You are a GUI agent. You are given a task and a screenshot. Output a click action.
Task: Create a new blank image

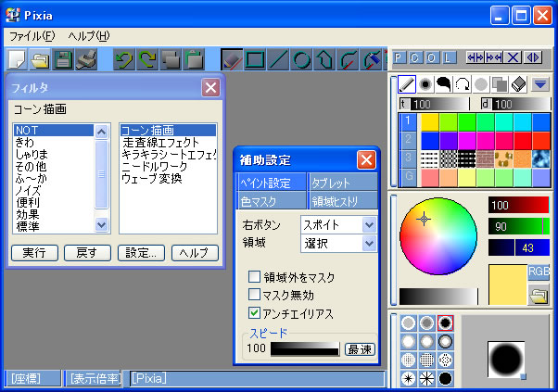(x=17, y=59)
